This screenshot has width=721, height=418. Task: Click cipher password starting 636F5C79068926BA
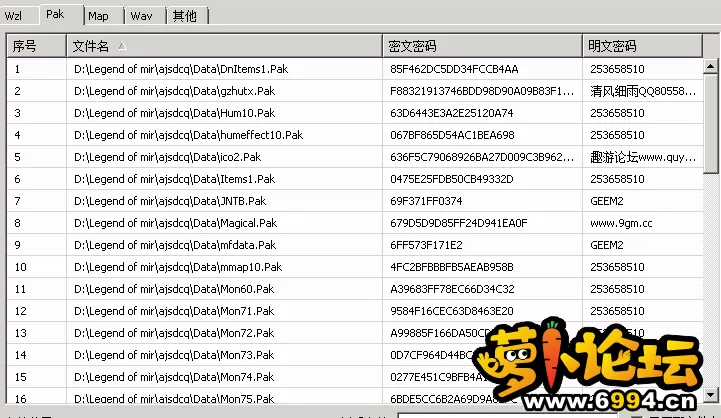pyautogui.click(x=482, y=157)
